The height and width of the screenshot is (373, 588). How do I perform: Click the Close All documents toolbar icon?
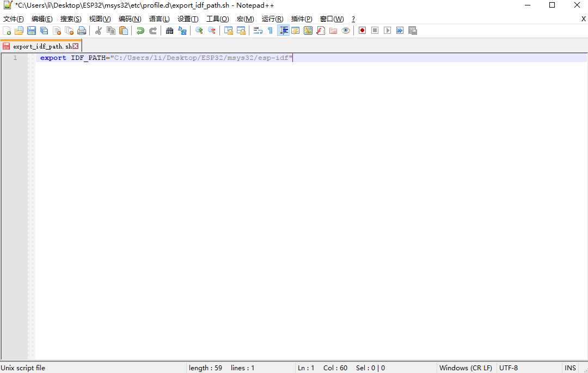pos(69,30)
